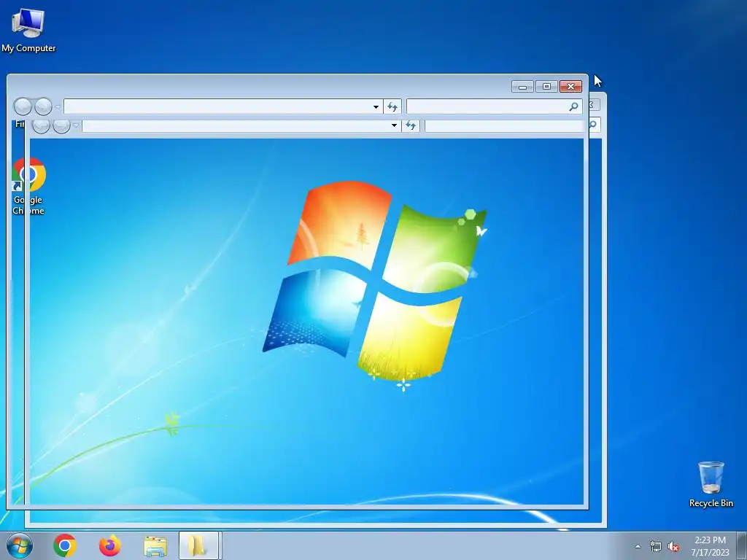Screen dimensions: 747x560
Task: Open the My Computer desktop icon
Action: 28,29
